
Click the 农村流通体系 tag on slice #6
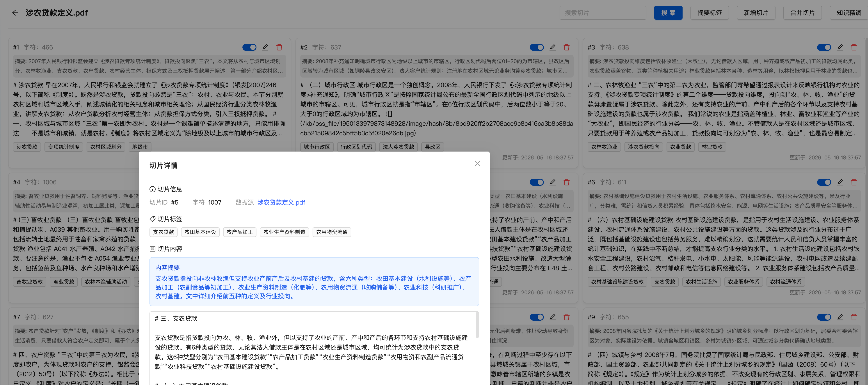(786, 282)
